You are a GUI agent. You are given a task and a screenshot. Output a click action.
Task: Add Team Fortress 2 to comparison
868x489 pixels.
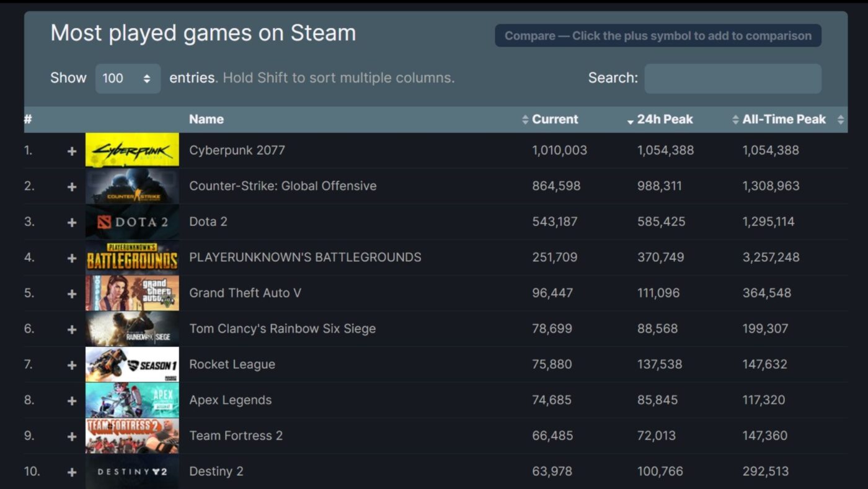(72, 436)
